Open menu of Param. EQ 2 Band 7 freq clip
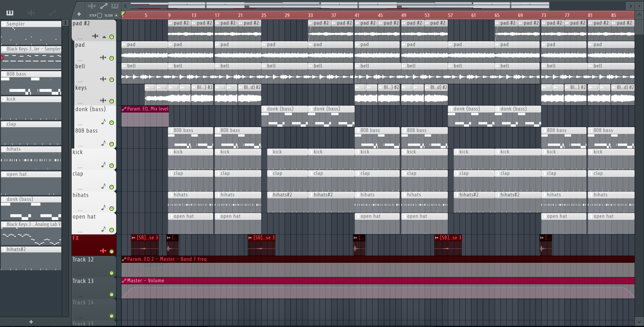This screenshot has width=644, height=327. (124, 259)
